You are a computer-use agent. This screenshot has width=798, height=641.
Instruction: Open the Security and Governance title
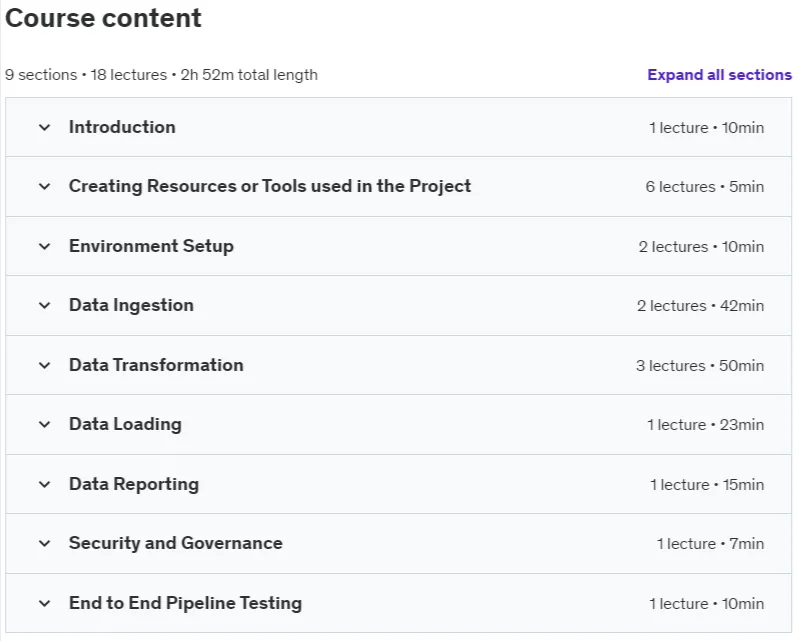pyautogui.click(x=176, y=543)
